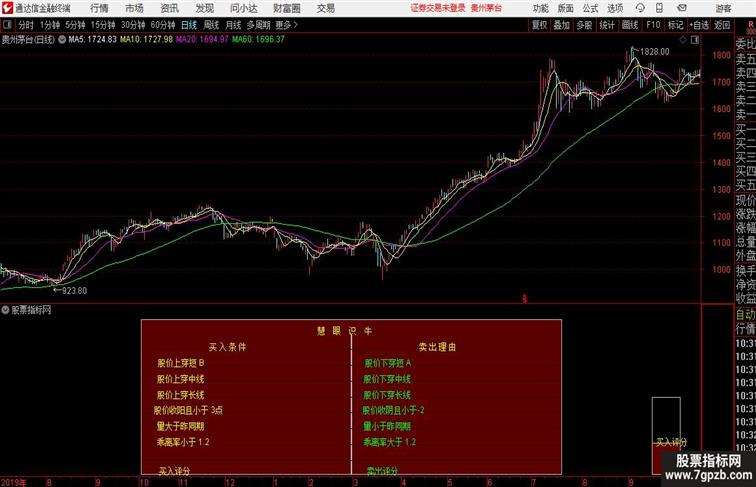Click the 股价上穿短 B buy condition

point(181,363)
